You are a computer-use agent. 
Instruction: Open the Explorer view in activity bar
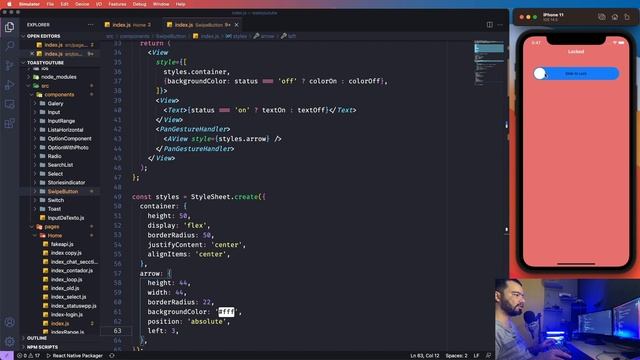click(9, 27)
